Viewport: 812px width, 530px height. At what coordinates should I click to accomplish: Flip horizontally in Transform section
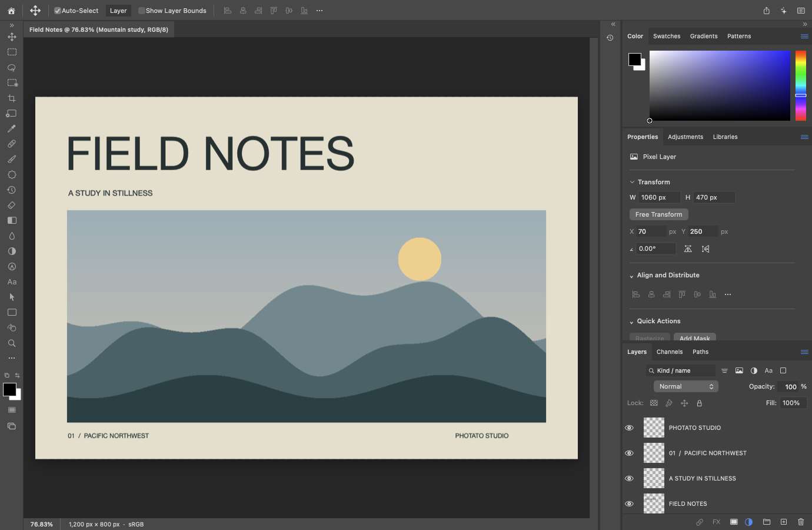688,249
